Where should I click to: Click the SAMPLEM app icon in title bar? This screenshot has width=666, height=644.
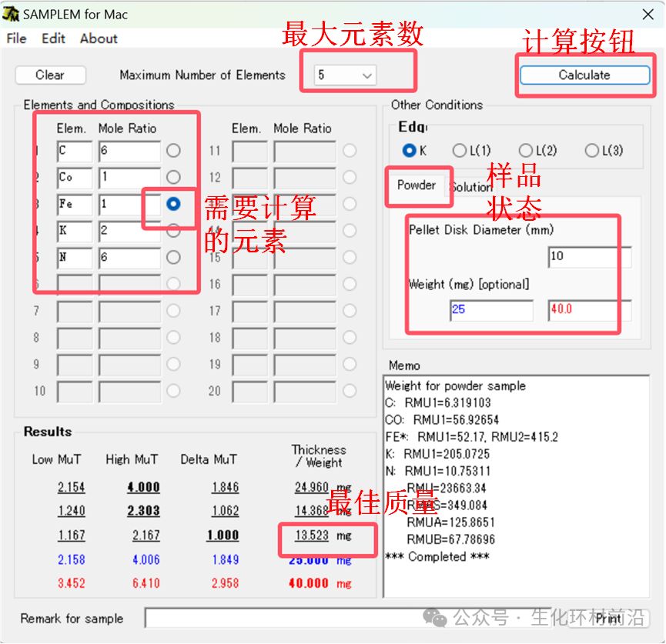click(11, 14)
